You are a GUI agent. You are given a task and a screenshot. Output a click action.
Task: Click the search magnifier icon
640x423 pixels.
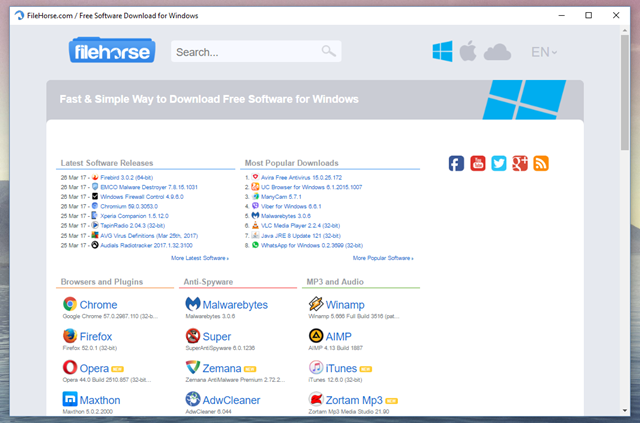pyautogui.click(x=328, y=51)
